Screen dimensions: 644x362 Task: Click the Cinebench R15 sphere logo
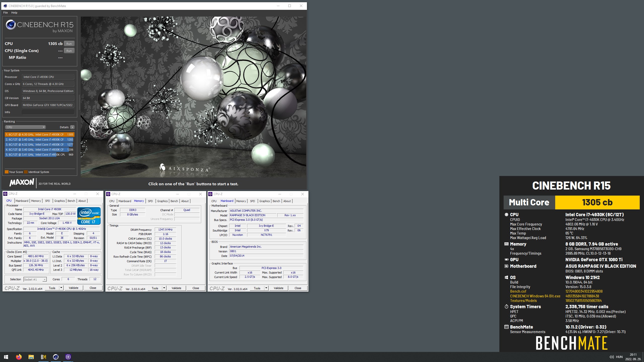(11, 25)
